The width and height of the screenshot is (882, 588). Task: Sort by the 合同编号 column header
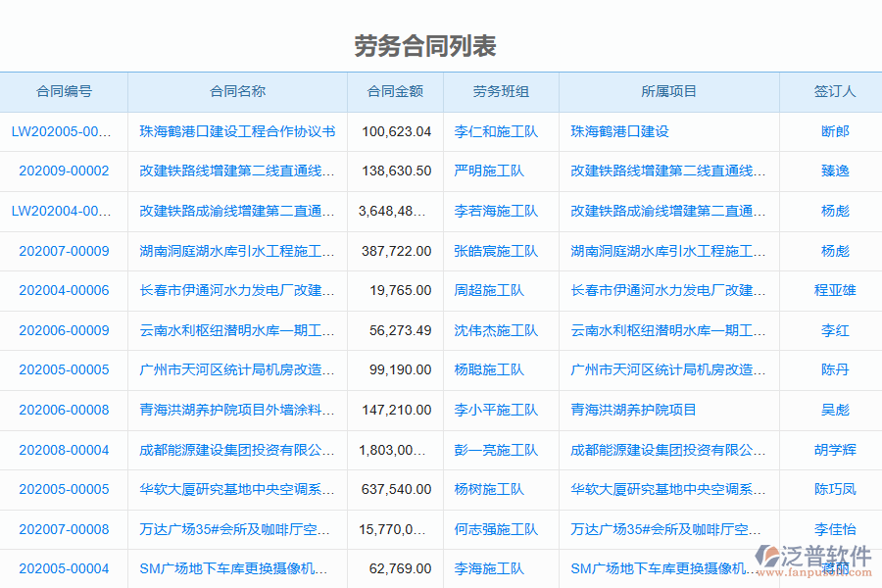(65, 91)
